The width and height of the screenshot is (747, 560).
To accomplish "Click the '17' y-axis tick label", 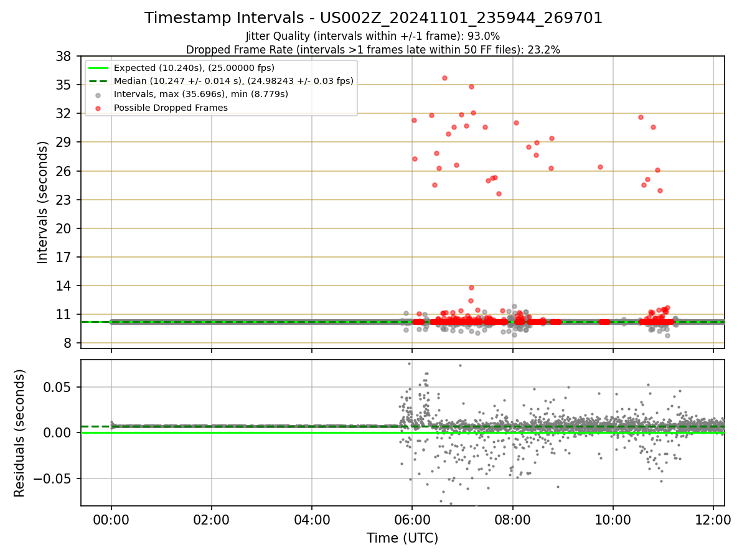I will coord(63,257).
